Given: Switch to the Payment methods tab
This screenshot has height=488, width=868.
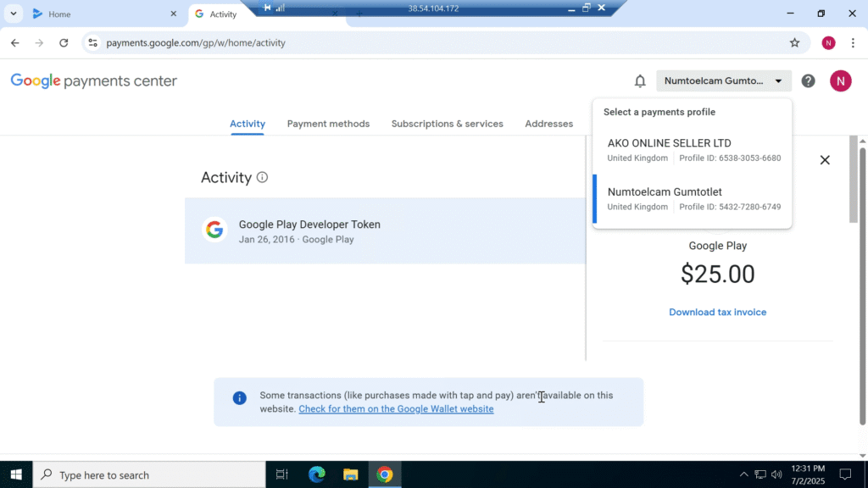Looking at the screenshot, I should (328, 124).
